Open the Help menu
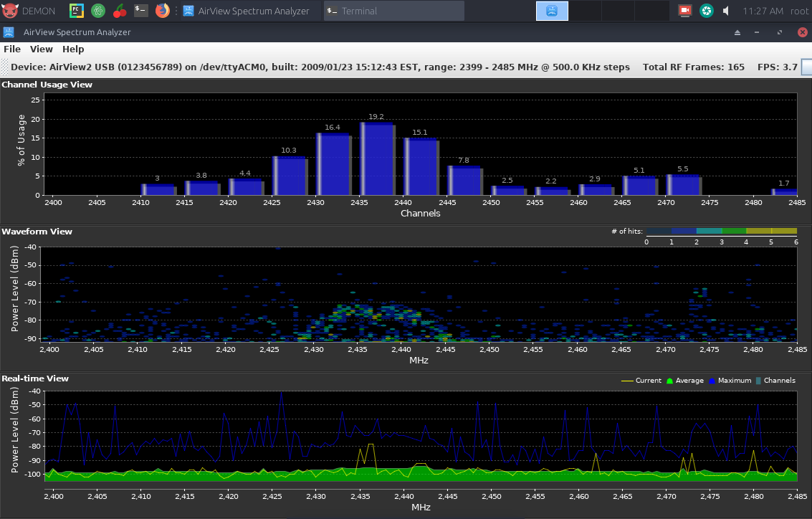This screenshot has height=519, width=812. [73, 49]
